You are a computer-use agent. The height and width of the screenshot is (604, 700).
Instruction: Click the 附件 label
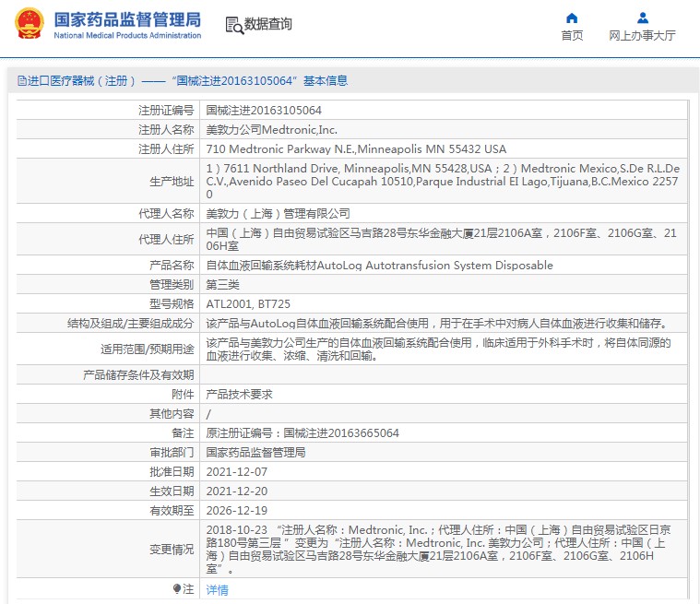coord(183,395)
